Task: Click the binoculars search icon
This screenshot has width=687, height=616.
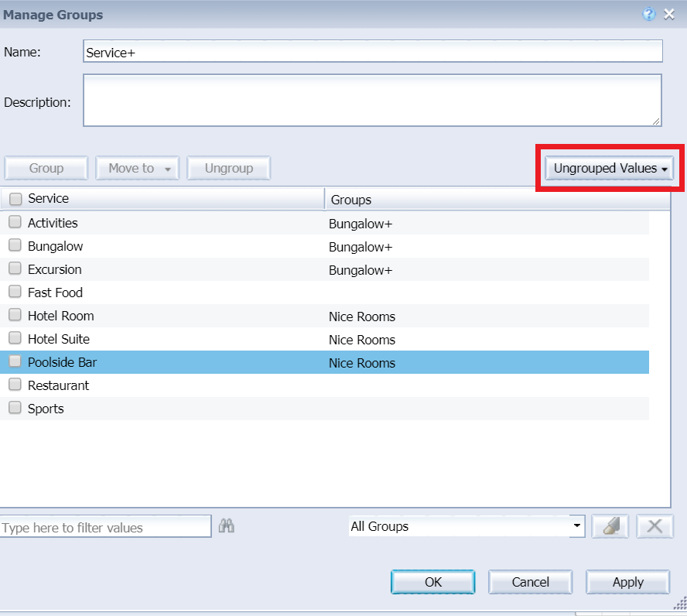Action: click(x=227, y=526)
